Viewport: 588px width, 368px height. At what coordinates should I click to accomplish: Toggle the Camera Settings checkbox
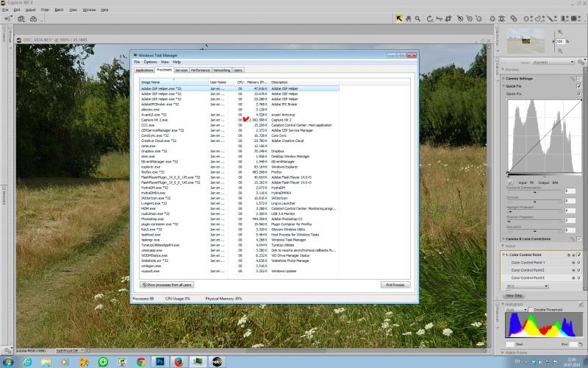pos(579,79)
